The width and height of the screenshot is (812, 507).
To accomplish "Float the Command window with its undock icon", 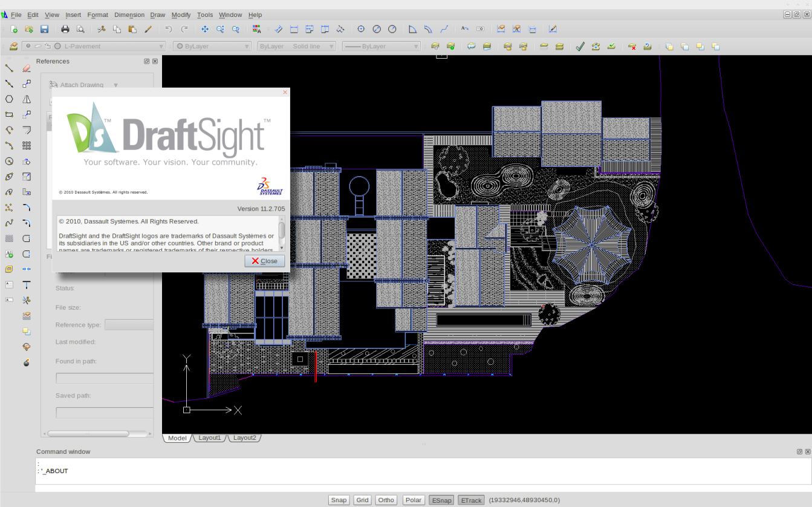I will [x=799, y=451].
